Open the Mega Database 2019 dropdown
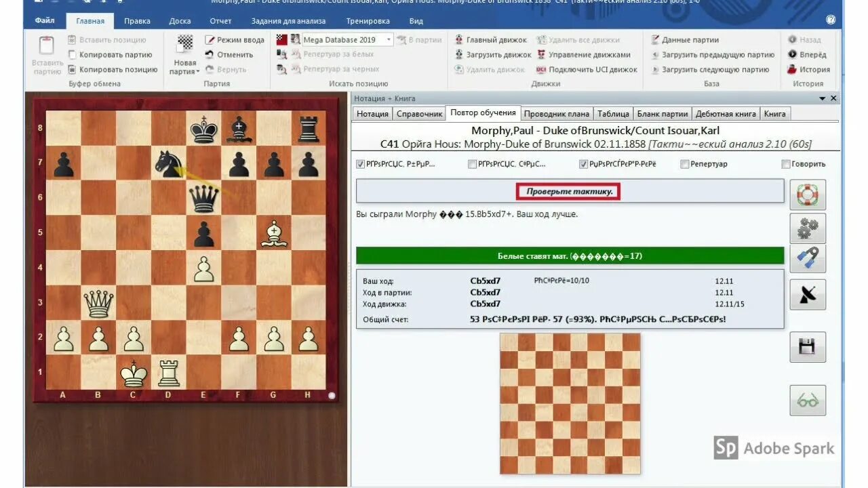The height and width of the screenshot is (488, 868). (389, 40)
